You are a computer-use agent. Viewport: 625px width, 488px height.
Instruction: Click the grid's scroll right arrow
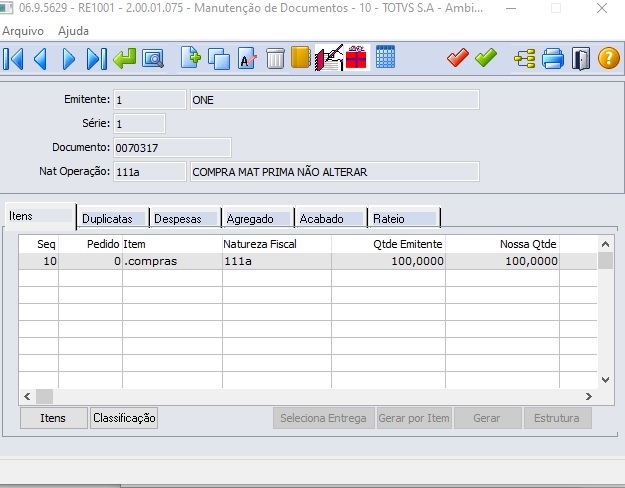point(589,396)
